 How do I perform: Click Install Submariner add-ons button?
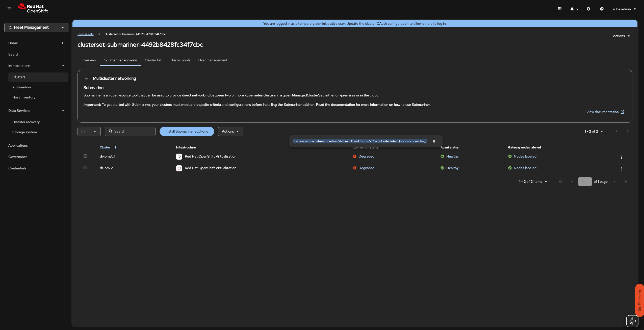point(187,131)
